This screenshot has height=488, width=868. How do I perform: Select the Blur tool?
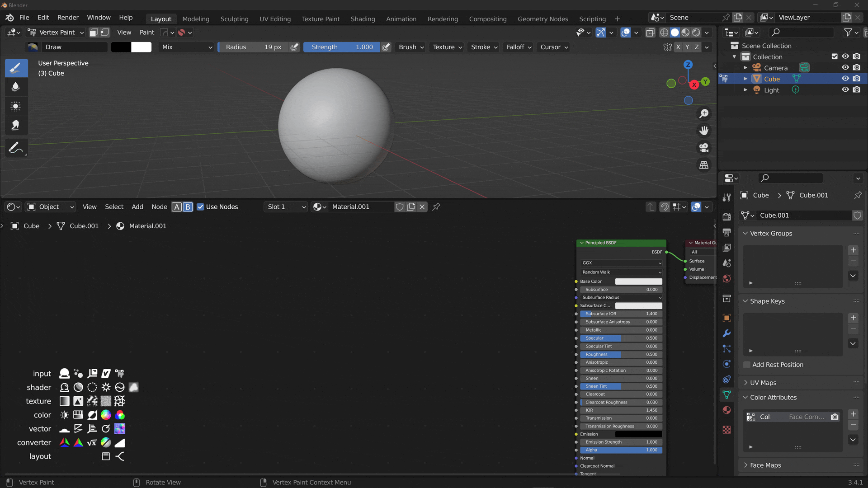pyautogui.click(x=16, y=87)
